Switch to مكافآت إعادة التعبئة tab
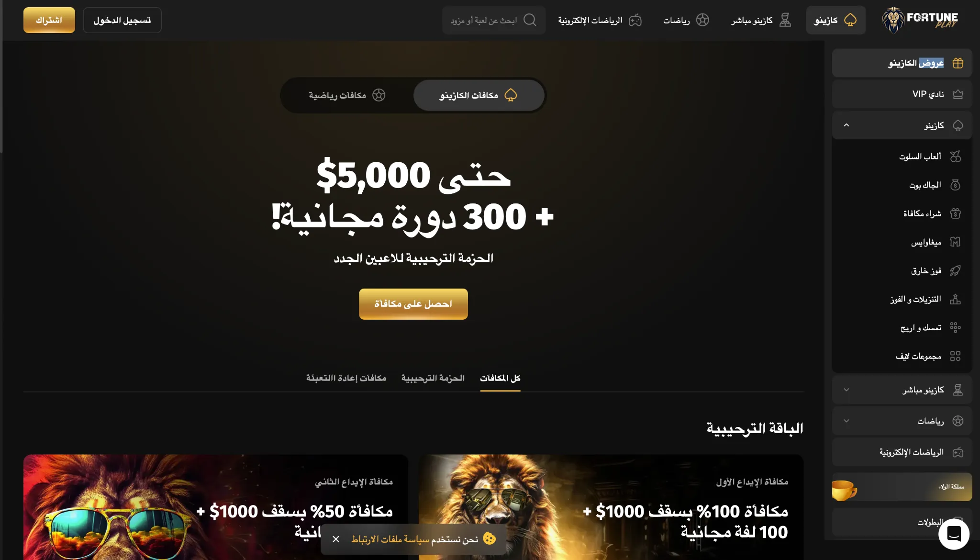The width and height of the screenshot is (980, 560). 346,378
